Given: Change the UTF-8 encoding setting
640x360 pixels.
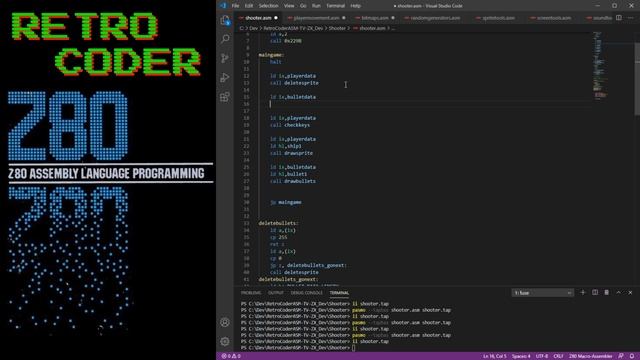Looking at the screenshot, I should pyautogui.click(x=542, y=356).
